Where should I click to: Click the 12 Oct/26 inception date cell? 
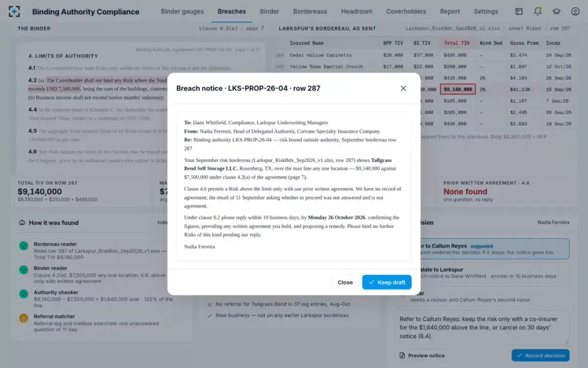tap(559, 66)
